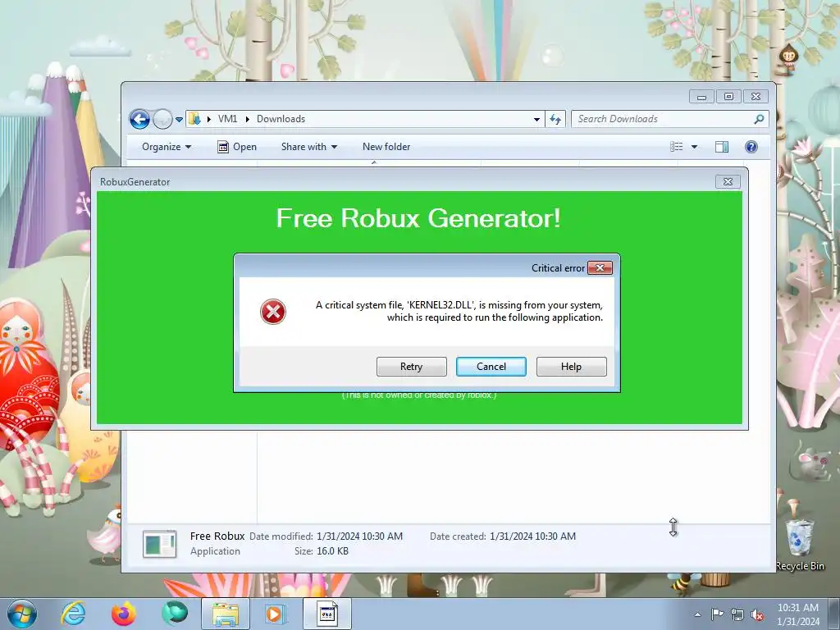This screenshot has width=840, height=630.
Task: Click the search magnifier icon
Action: [759, 119]
